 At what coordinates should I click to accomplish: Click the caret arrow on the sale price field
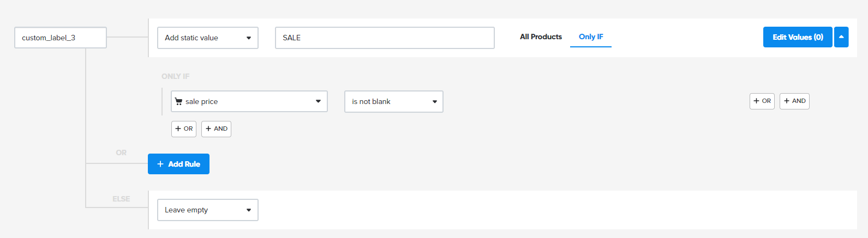[x=318, y=101]
